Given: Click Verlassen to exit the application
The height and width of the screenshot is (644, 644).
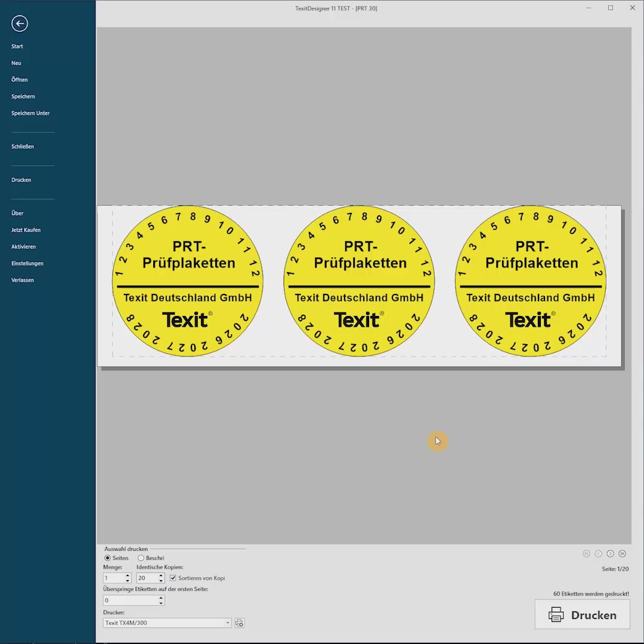Looking at the screenshot, I should coord(23,280).
